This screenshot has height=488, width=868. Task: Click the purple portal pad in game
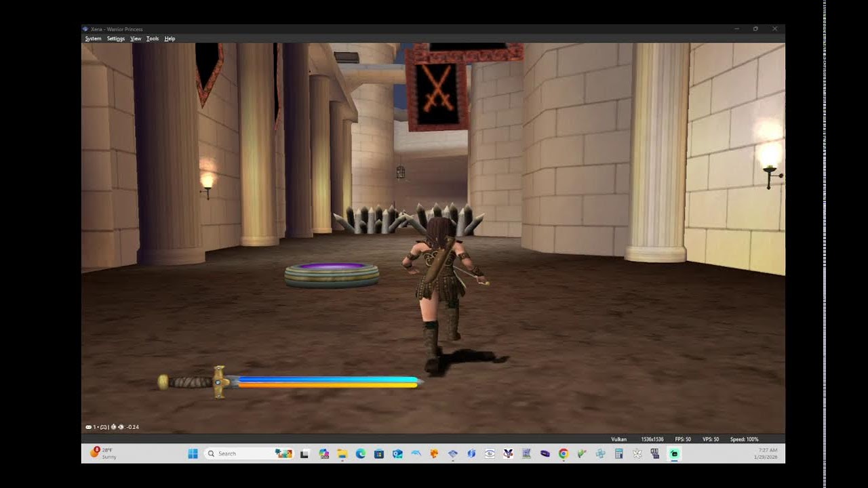[332, 275]
